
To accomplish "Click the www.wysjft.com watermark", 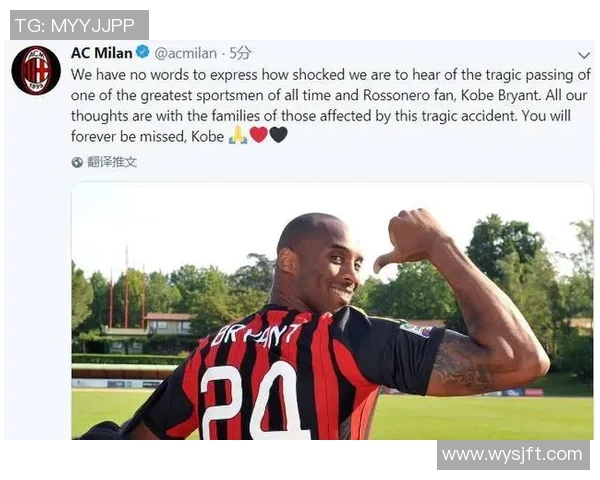I will (x=513, y=455).
